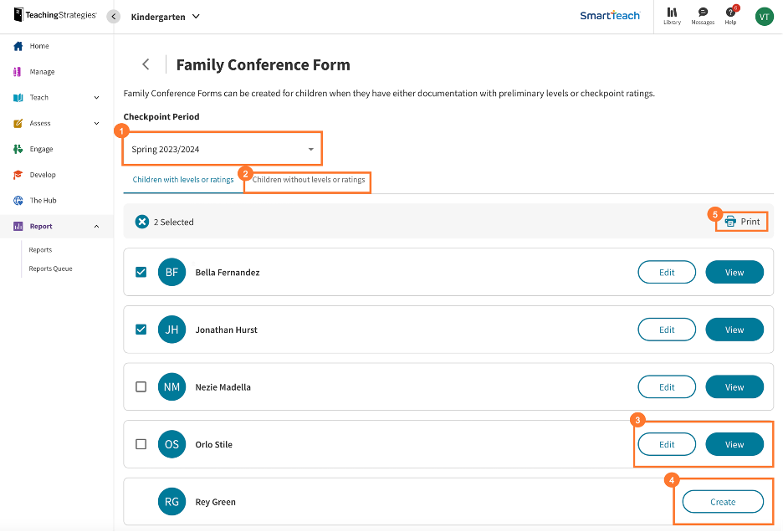Uncheck Bella Fernandez
This screenshot has height=532, width=783.
click(141, 271)
